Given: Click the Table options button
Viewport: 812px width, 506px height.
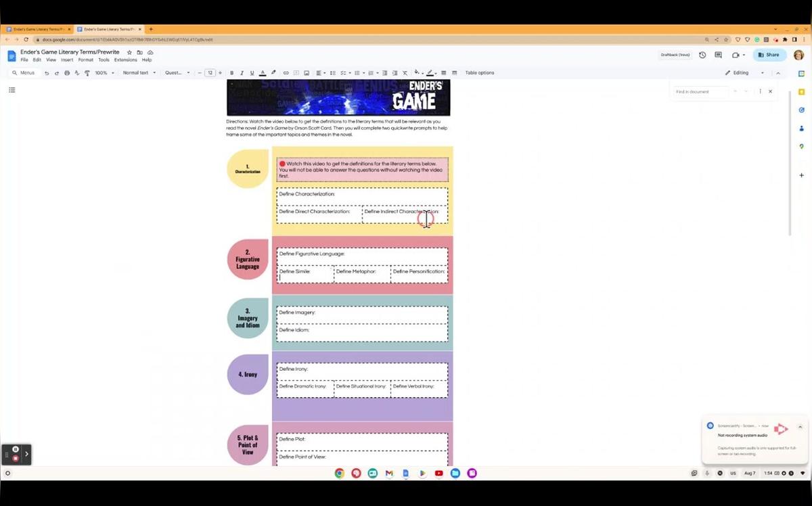Looking at the screenshot, I should coord(479,73).
